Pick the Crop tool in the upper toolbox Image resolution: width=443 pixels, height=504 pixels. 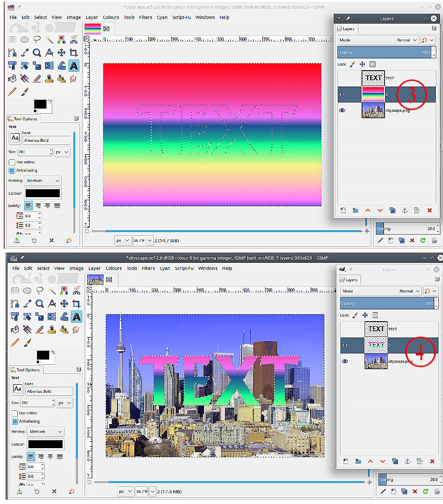[x=74, y=53]
